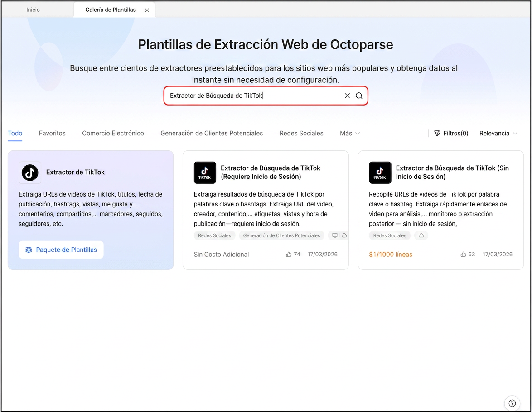
Task: Expand the Más category dropdown
Action: (x=350, y=133)
